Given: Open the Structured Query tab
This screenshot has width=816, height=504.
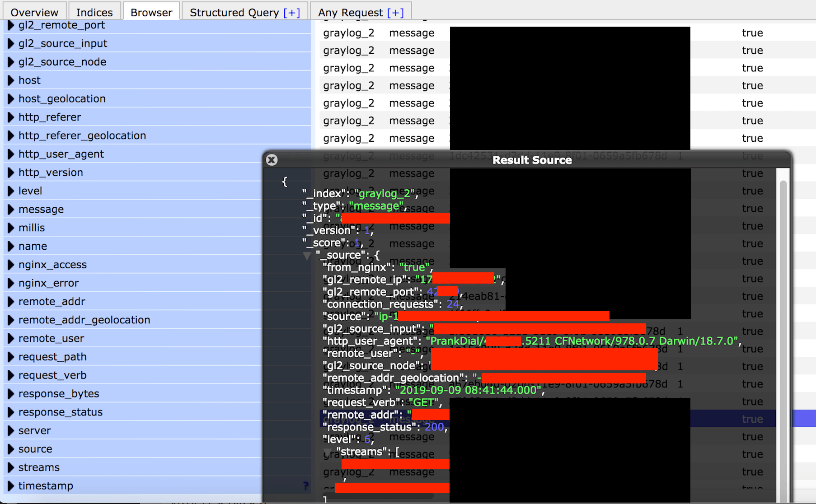Looking at the screenshot, I should pyautogui.click(x=234, y=12).
